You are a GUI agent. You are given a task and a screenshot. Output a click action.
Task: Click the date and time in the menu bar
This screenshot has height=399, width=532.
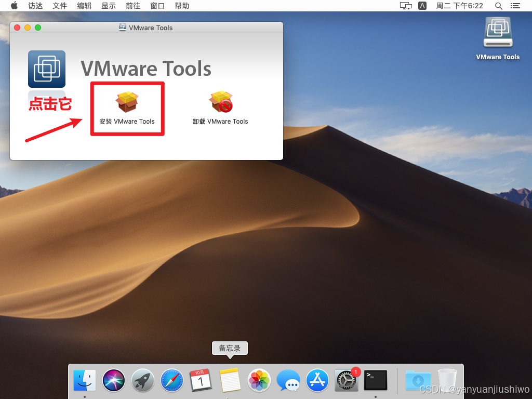pyautogui.click(x=459, y=6)
